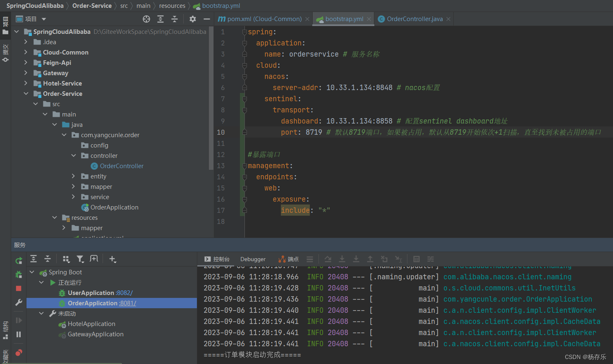Viewport: 613px width, 364px height.
Task: Open the console layout menu icon
Action: 310,259
